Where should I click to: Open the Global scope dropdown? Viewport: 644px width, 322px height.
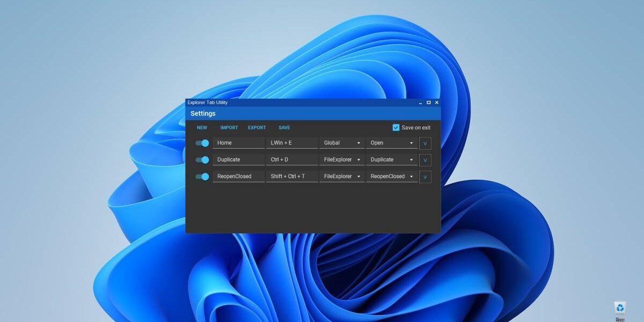[x=341, y=143]
